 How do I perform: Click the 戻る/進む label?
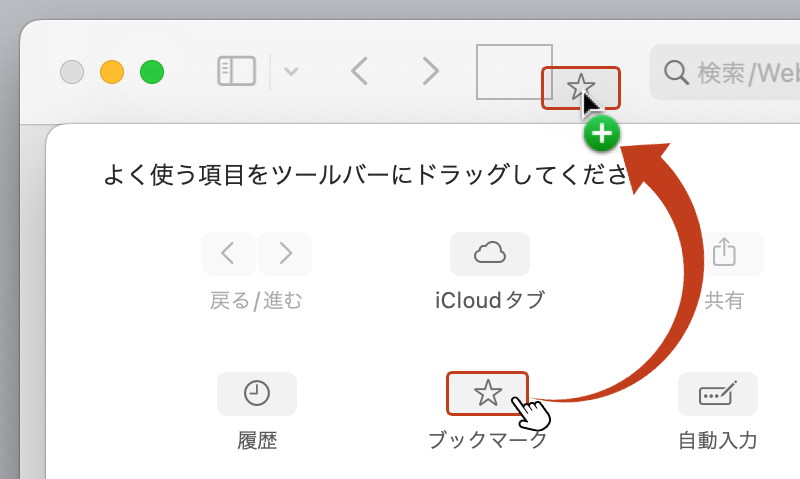[x=256, y=300]
